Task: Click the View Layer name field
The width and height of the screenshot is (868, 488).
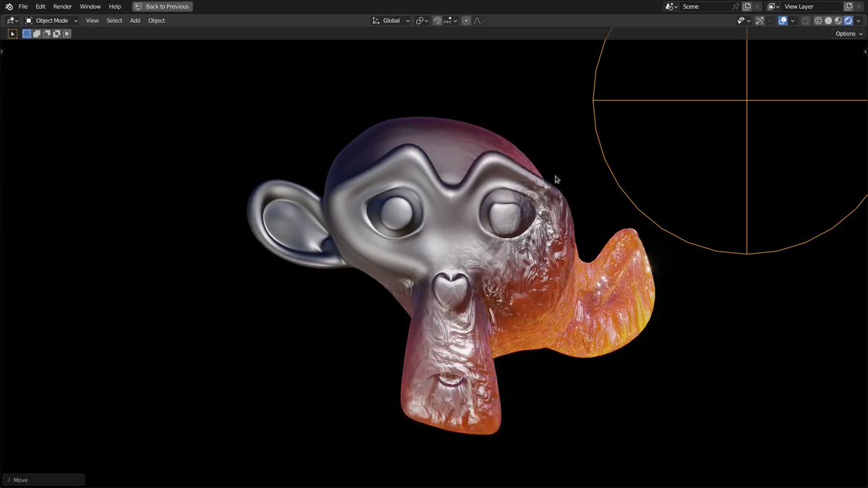Action: pyautogui.click(x=812, y=7)
